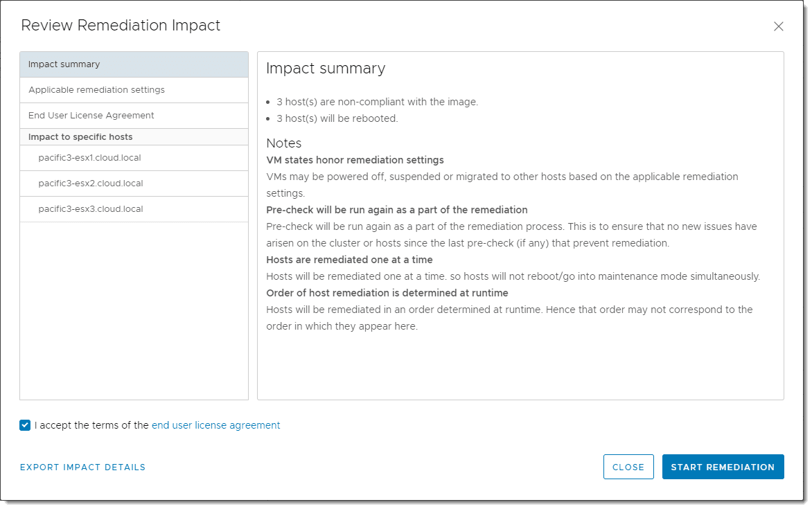Click the Impact summary heading in content pane
The width and height of the screenshot is (812, 509).
[x=326, y=69]
